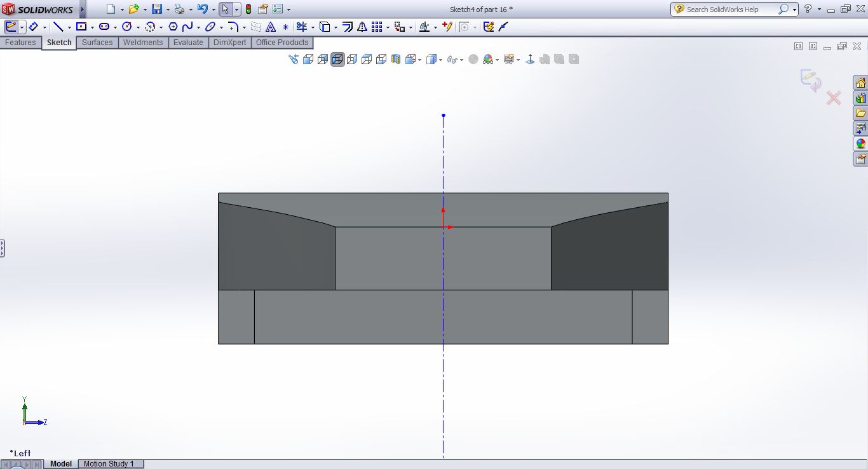868x469 pixels.
Task: Open the Appearances tab in task pane
Action: coord(860,144)
